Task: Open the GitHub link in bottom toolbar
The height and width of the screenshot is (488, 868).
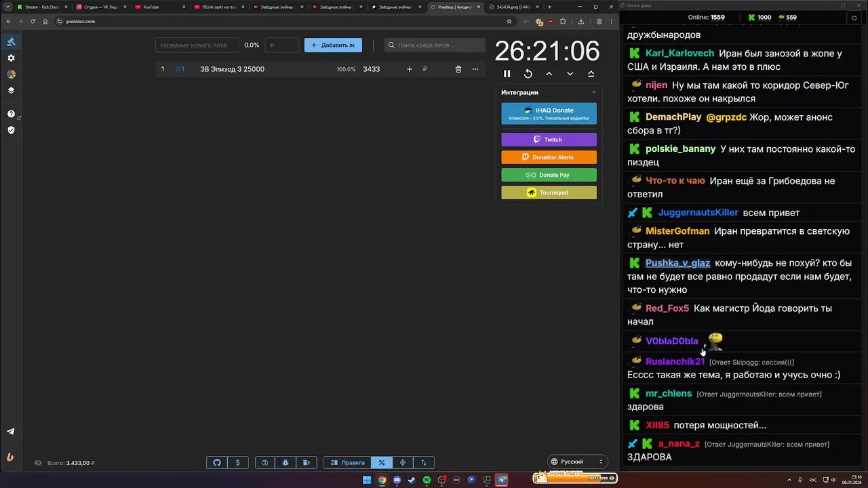Action: click(x=217, y=463)
